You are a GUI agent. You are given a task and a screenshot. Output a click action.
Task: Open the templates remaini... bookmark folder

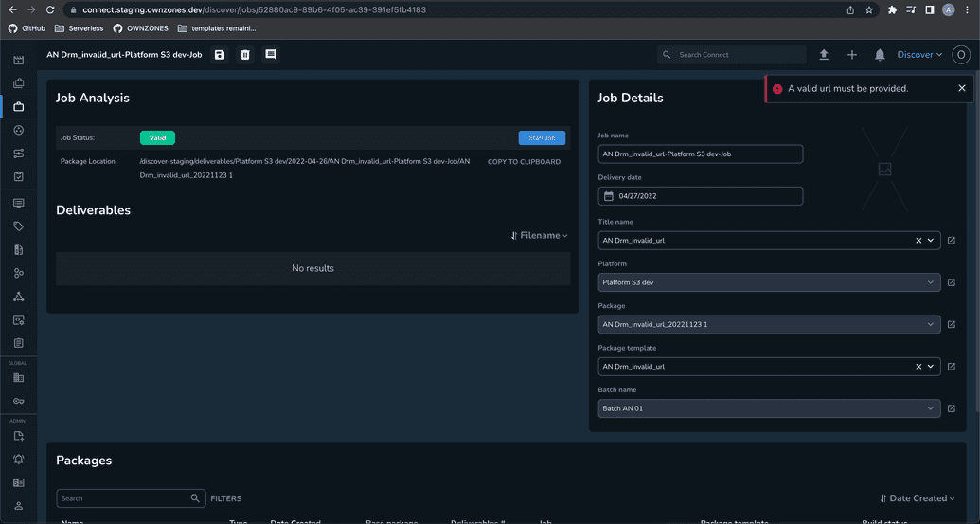[217, 28]
